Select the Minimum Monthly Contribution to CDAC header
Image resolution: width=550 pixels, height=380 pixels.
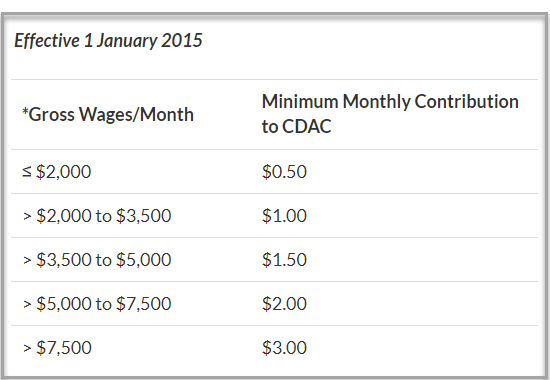(390, 114)
